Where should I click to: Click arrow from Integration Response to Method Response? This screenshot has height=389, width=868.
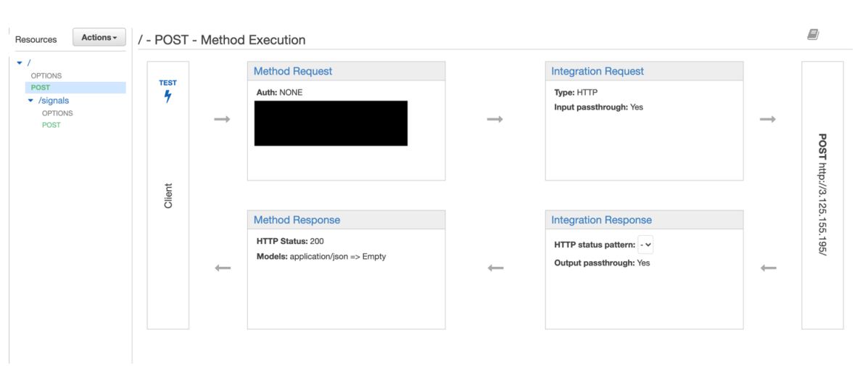pyautogui.click(x=495, y=269)
